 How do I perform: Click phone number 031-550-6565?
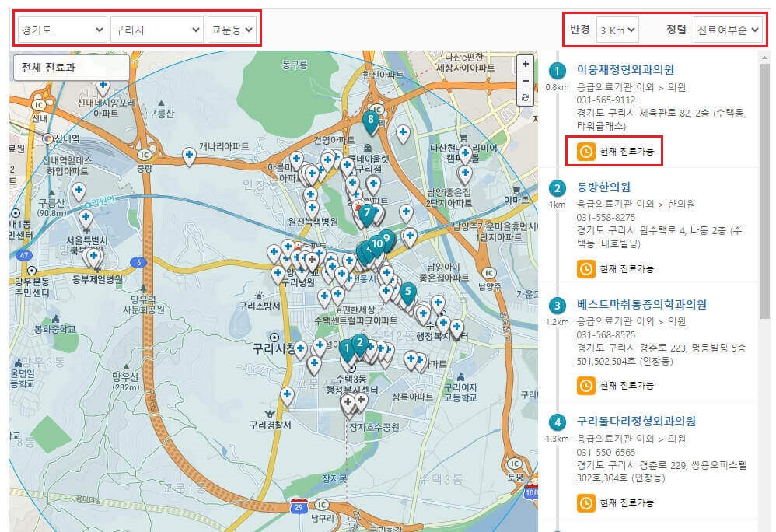tap(606, 452)
